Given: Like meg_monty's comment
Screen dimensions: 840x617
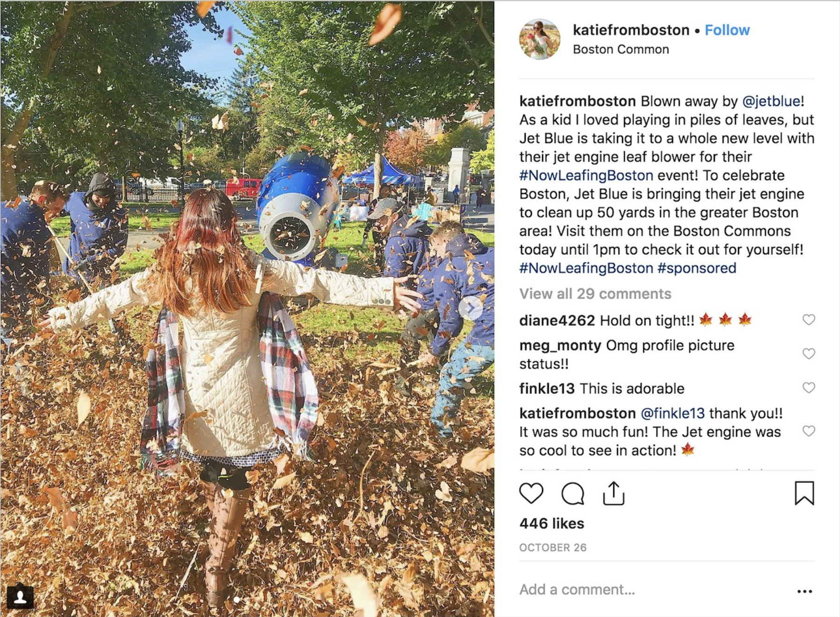Looking at the screenshot, I should tap(809, 353).
